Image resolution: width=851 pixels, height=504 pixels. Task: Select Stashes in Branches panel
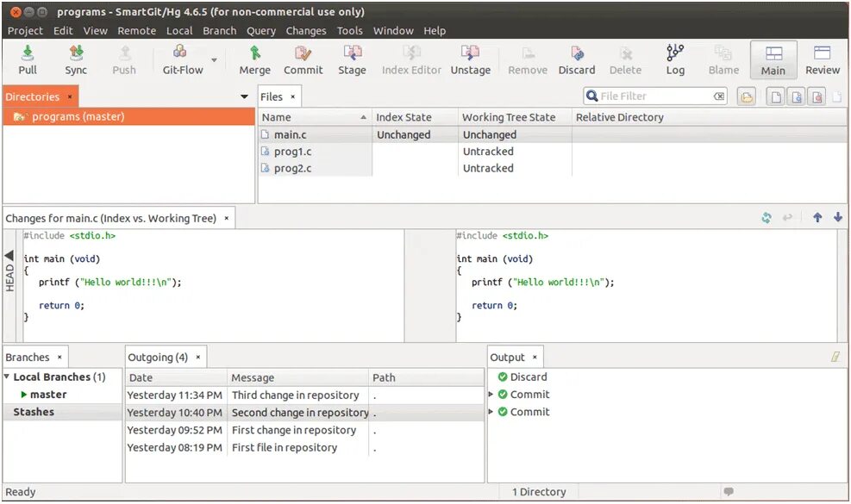[x=34, y=412]
